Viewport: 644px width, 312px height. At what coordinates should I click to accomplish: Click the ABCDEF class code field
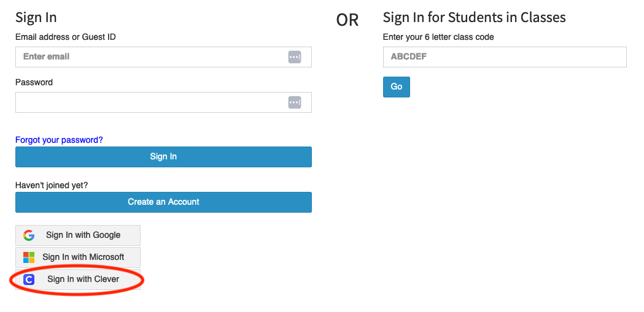pyautogui.click(x=504, y=57)
